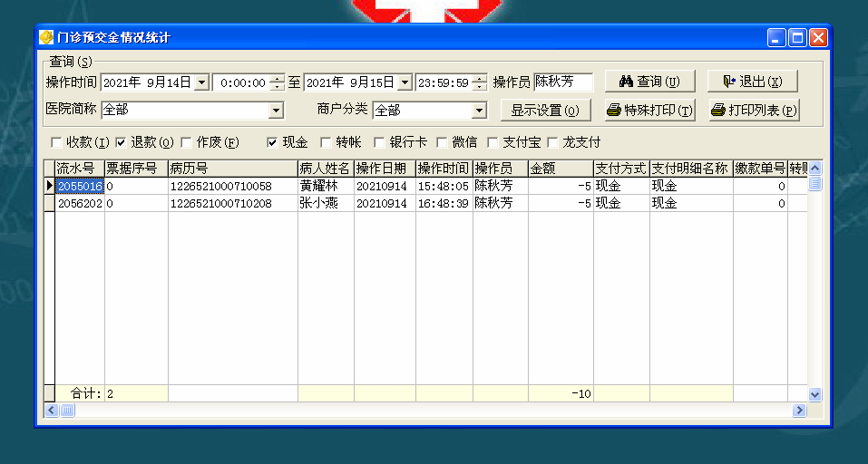Viewport: 868px width, 464px height.
Task: Decrease start time 0:00:00 spinner
Action: coord(278,87)
